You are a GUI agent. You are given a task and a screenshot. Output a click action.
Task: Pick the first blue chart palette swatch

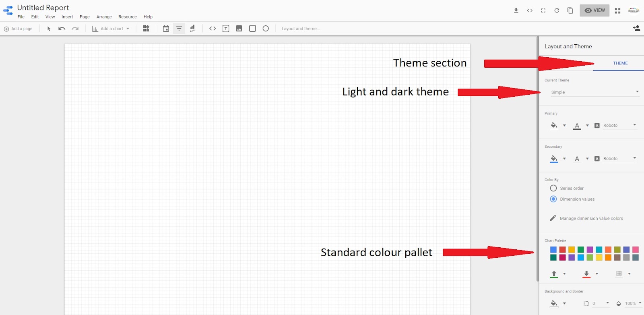coord(553,250)
